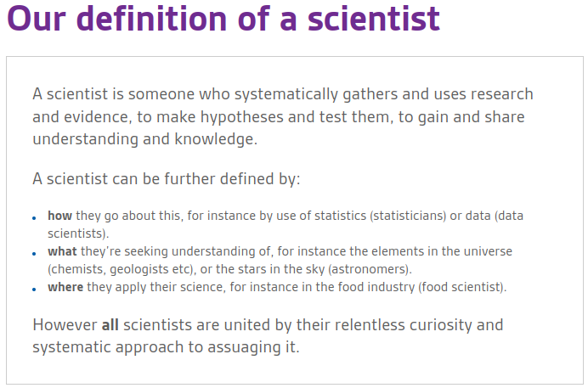The height and width of the screenshot is (388, 588).
Task: Click the 'Our definition of a scientist' heading
Action: click(x=223, y=19)
